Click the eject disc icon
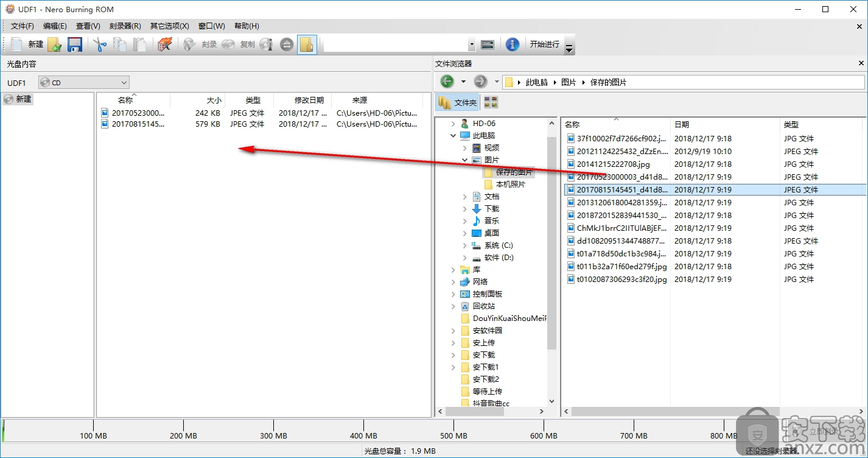This screenshot has width=868, height=458. coord(287,44)
